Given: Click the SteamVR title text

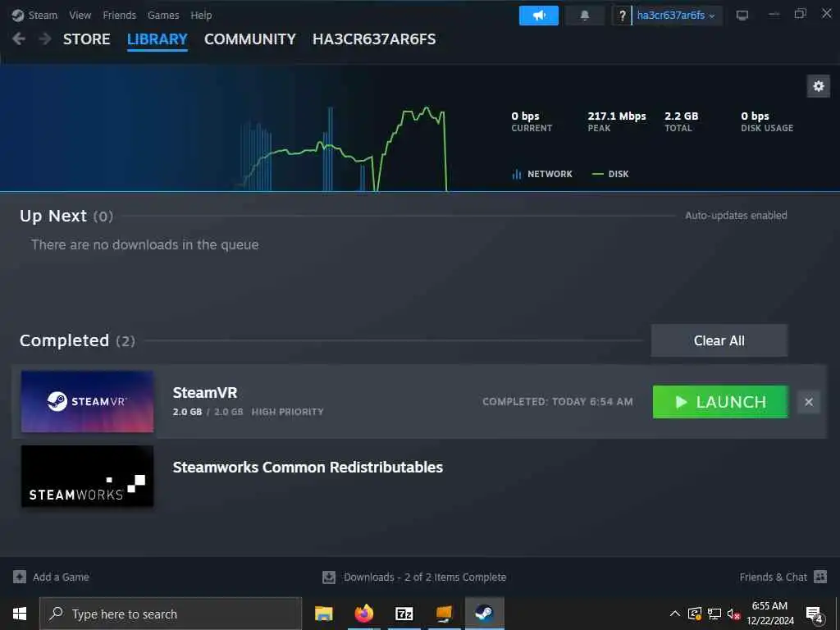Looking at the screenshot, I should [x=204, y=393].
